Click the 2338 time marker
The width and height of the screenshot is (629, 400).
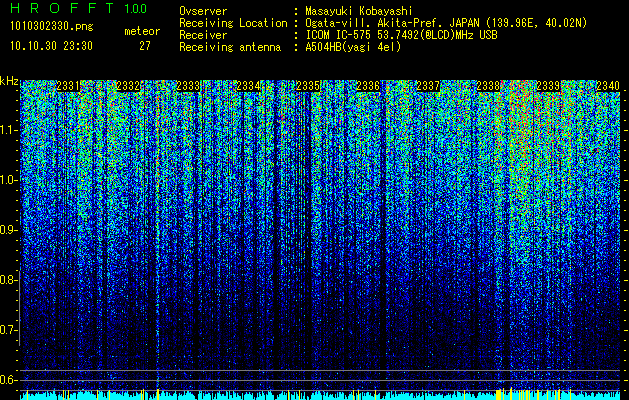click(488, 86)
